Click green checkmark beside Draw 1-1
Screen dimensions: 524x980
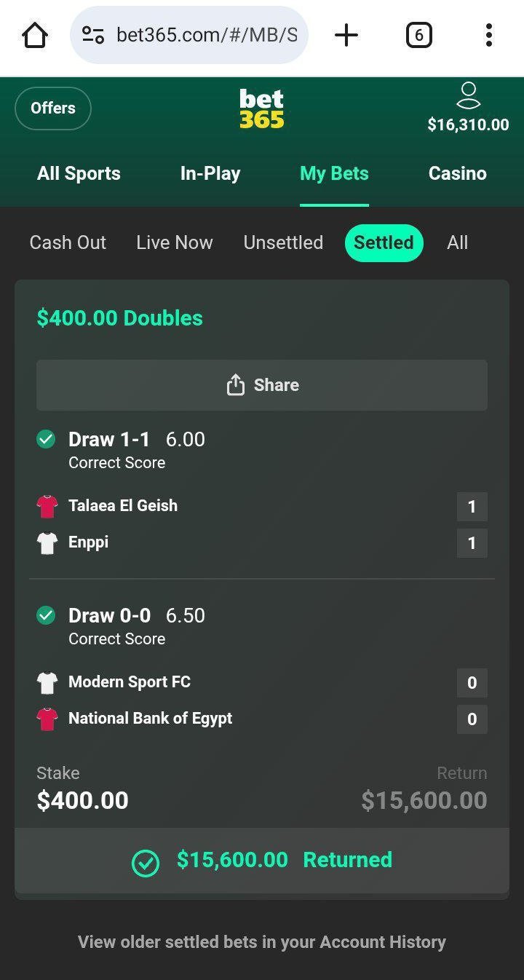(x=46, y=439)
